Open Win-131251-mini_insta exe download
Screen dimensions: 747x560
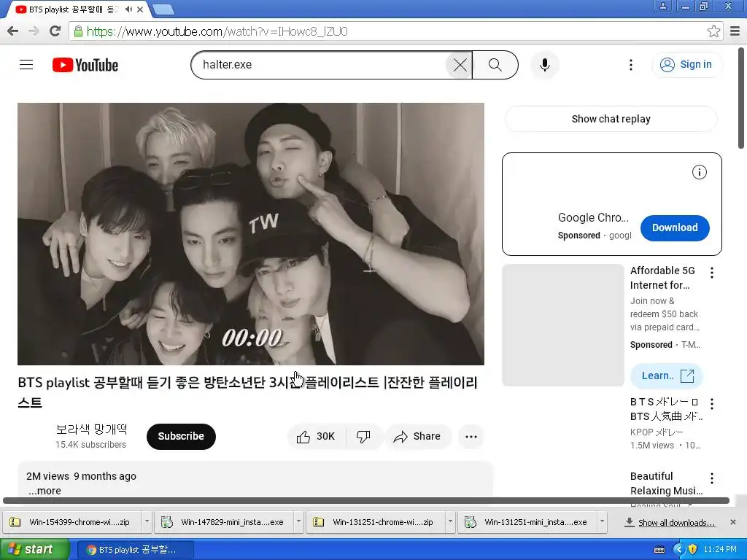pos(527,522)
